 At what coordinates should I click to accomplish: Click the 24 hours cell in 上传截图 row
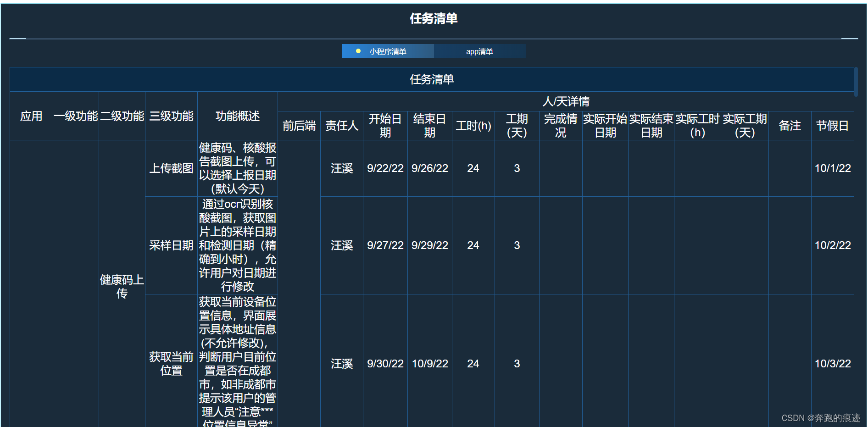(x=473, y=168)
